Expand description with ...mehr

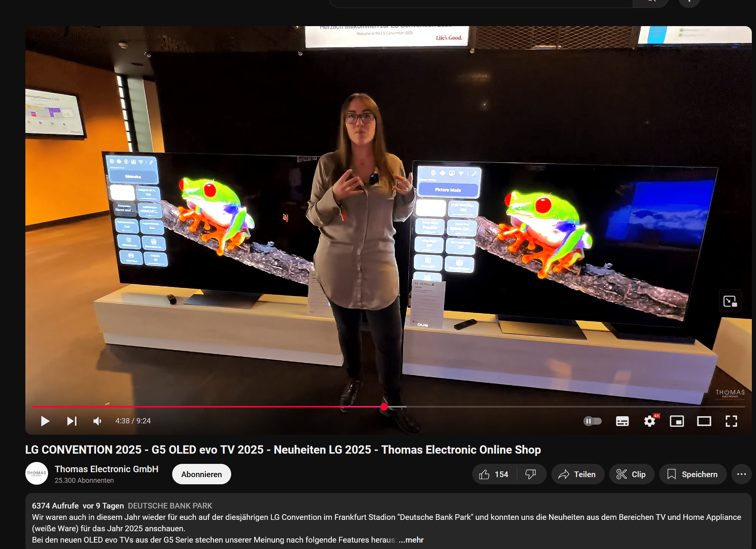(411, 540)
